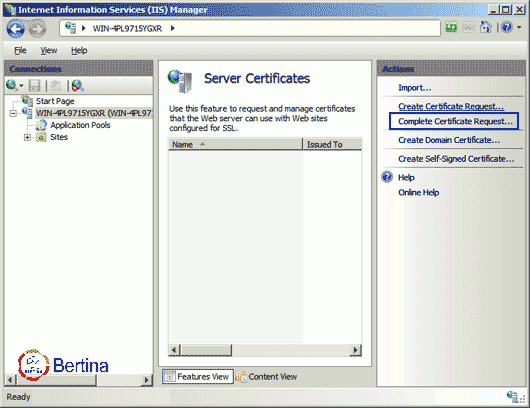Maximize the IIS Manager window

pyautogui.click(x=506, y=10)
